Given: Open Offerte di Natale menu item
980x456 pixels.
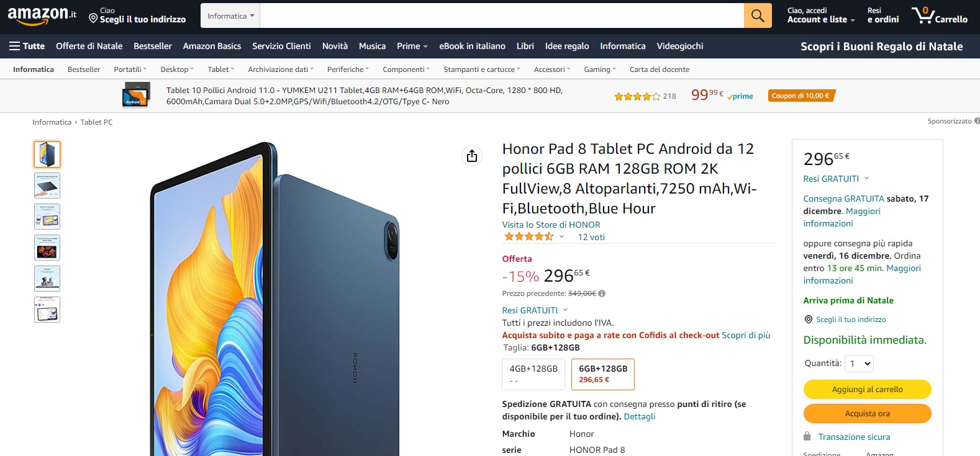Looking at the screenshot, I should (x=89, y=46).
